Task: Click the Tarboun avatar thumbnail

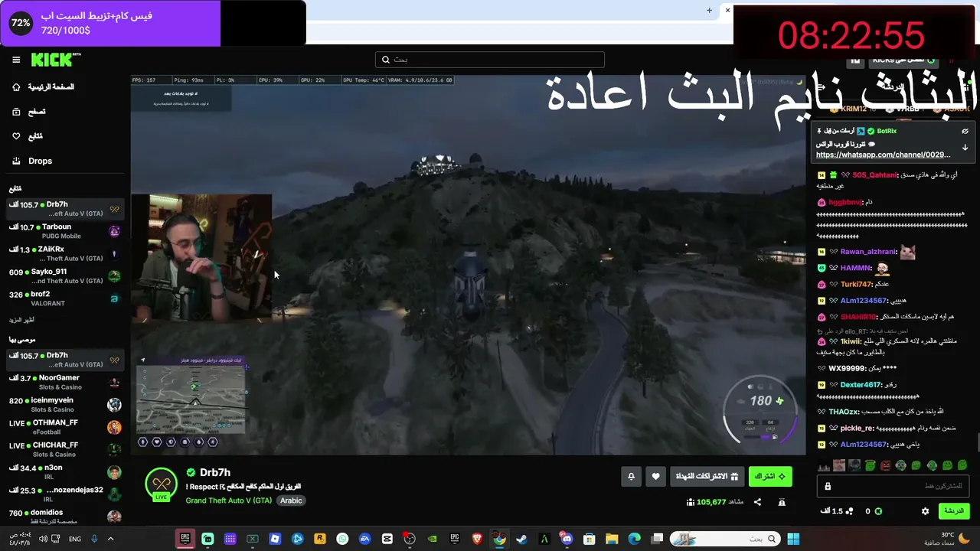Action: point(114,231)
